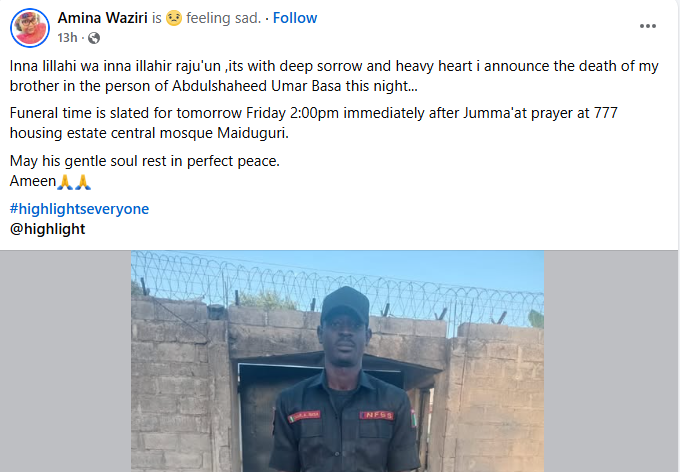Open Amina Waziri's profile picture
The height and width of the screenshot is (472, 680).
pos(29,28)
